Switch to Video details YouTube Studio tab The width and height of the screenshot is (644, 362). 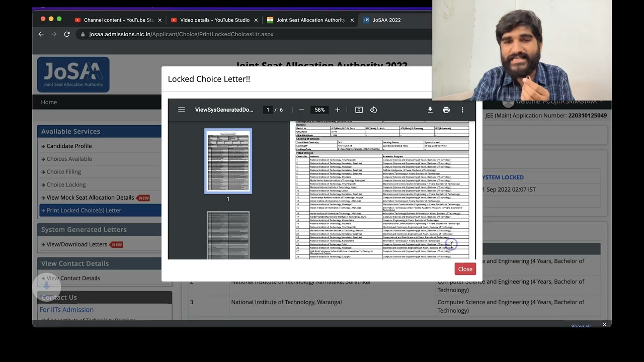click(214, 20)
